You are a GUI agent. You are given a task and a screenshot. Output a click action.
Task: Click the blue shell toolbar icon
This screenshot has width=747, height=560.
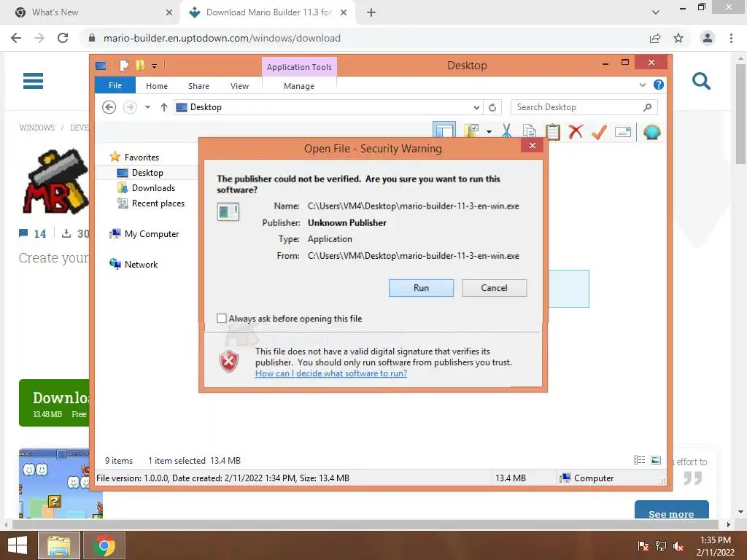[651, 131]
